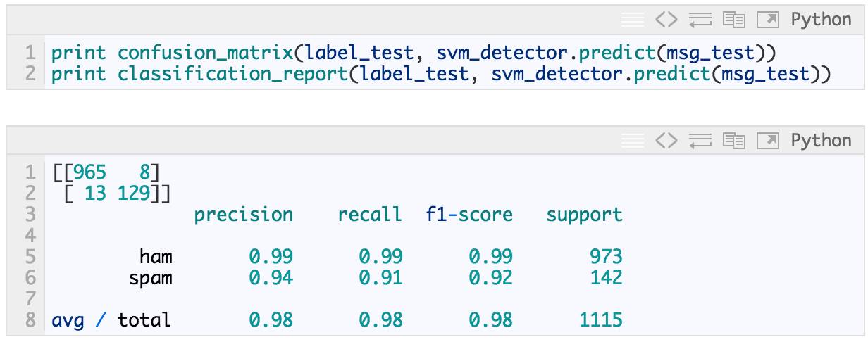The height and width of the screenshot is (342, 868).
Task: Toggle plain code view for confusion_matrix snippet
Action: (666, 20)
